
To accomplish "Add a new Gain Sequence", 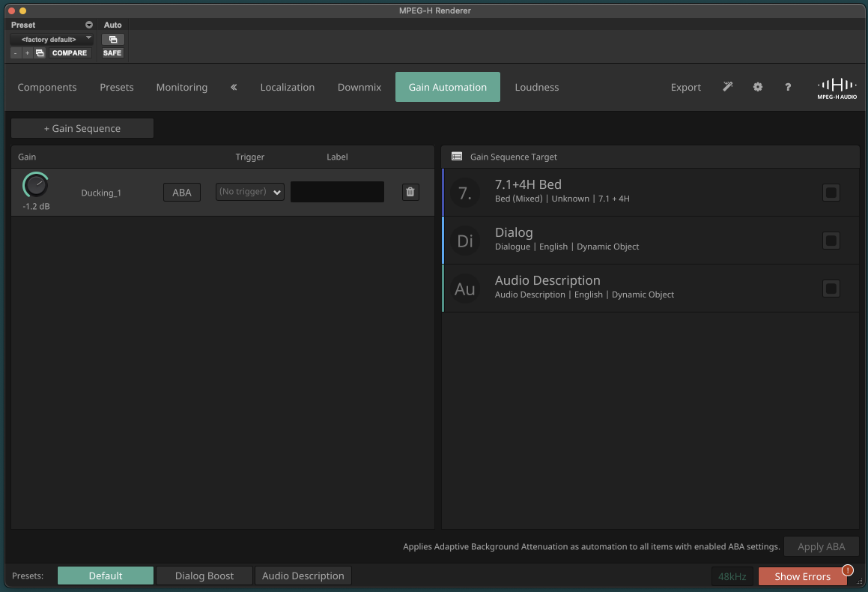I will 82,128.
